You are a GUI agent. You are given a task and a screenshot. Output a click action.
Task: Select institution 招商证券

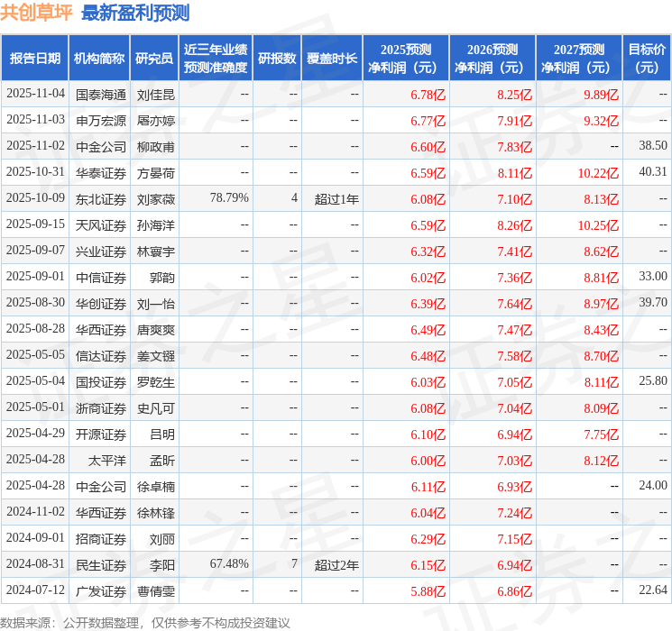pyautogui.click(x=101, y=539)
